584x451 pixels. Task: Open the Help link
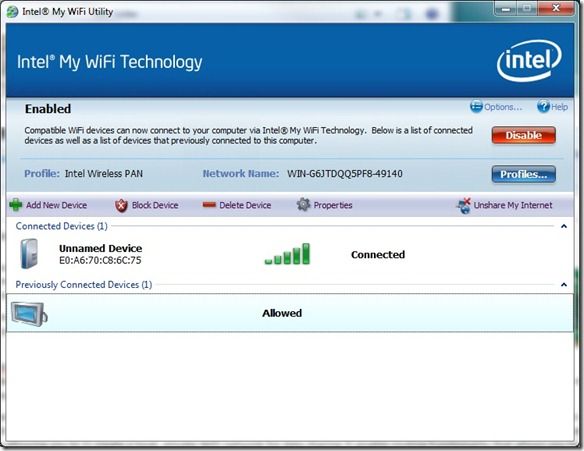click(559, 107)
